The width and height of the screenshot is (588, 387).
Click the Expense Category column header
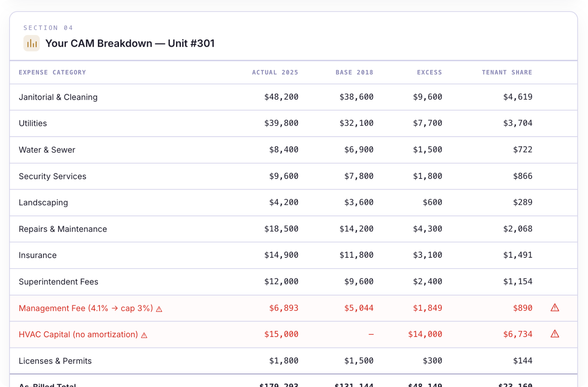pos(52,72)
